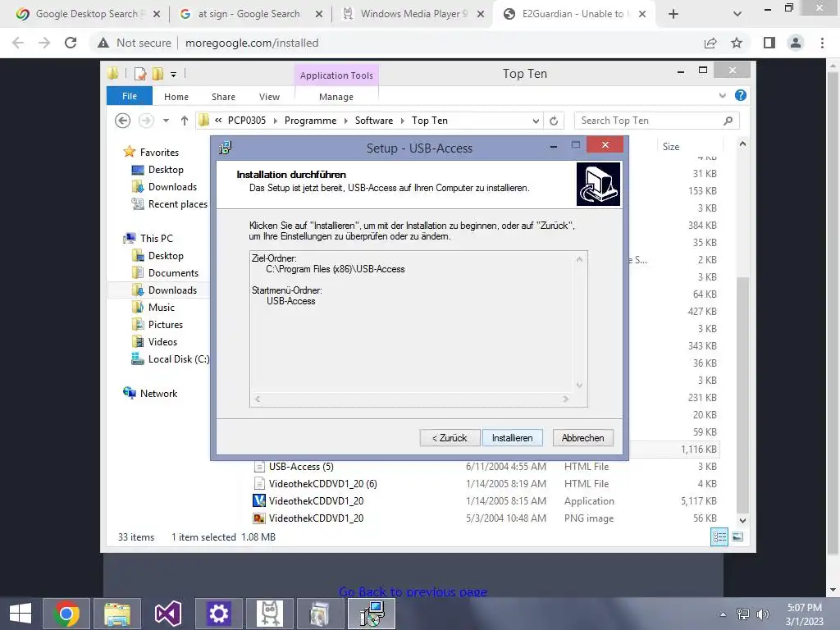Open the recent locations dropdown arrow
Viewport: 840px width, 630px height.
[166, 121]
